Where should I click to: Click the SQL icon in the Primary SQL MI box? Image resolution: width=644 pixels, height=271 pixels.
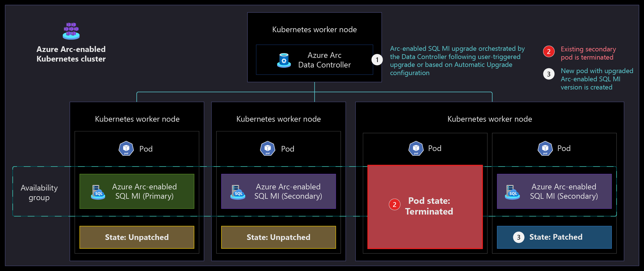click(98, 192)
